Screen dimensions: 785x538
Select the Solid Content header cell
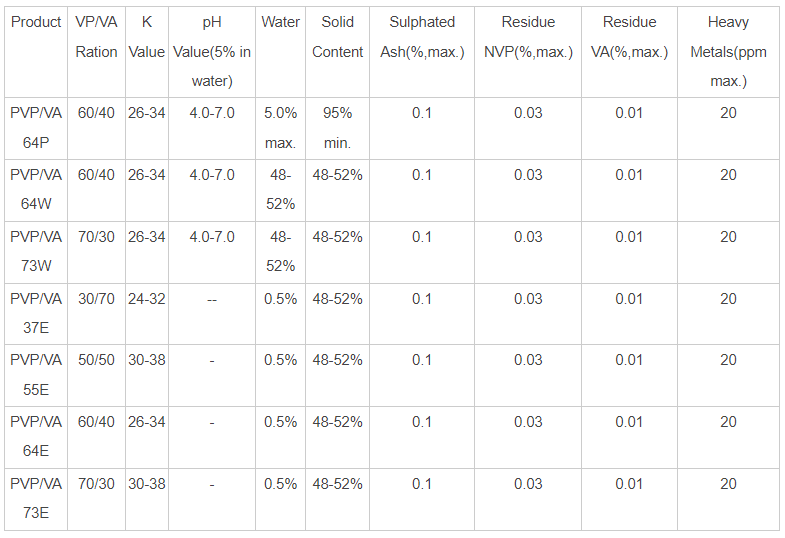[x=338, y=37]
